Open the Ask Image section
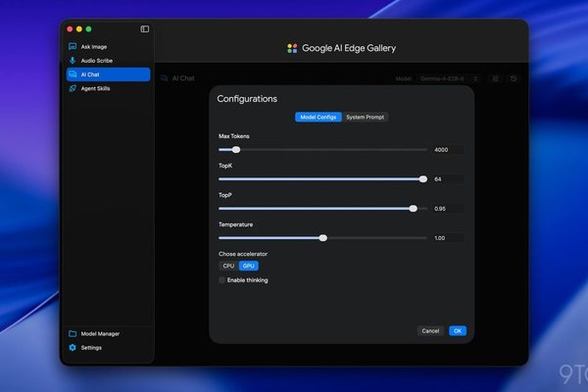 coord(109,46)
